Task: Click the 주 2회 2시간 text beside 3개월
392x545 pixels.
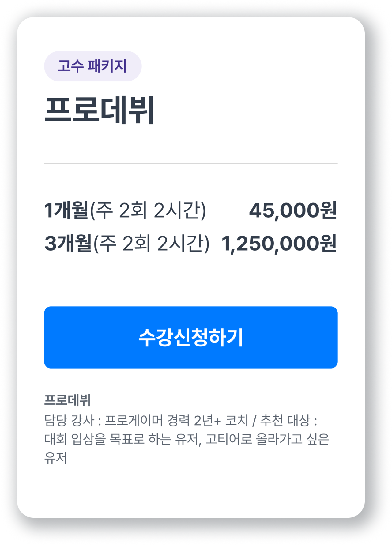Action: pos(152,244)
